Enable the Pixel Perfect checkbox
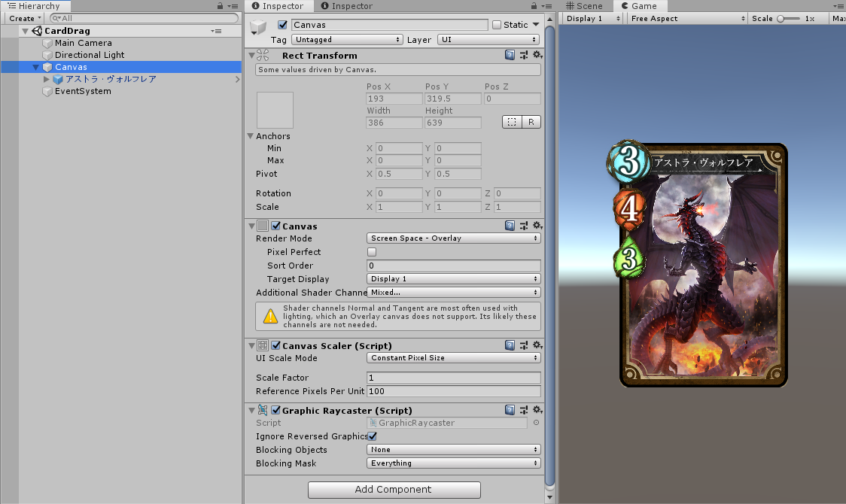This screenshot has width=846, height=504. (x=372, y=252)
